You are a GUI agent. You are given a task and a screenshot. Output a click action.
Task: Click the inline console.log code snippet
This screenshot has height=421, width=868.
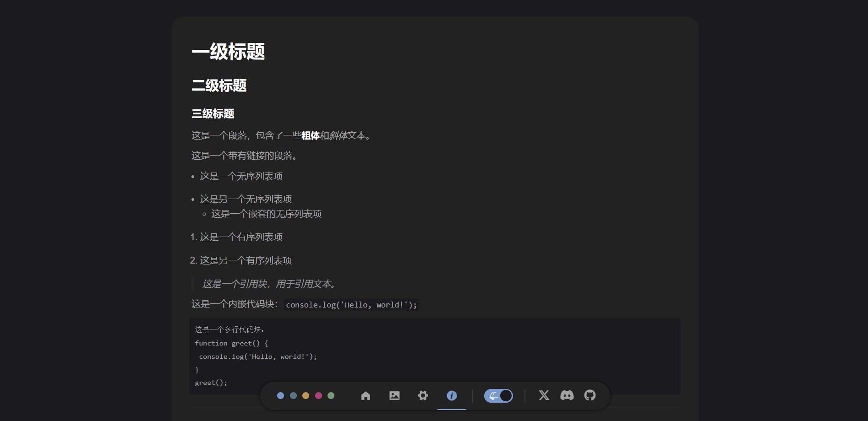click(x=351, y=305)
